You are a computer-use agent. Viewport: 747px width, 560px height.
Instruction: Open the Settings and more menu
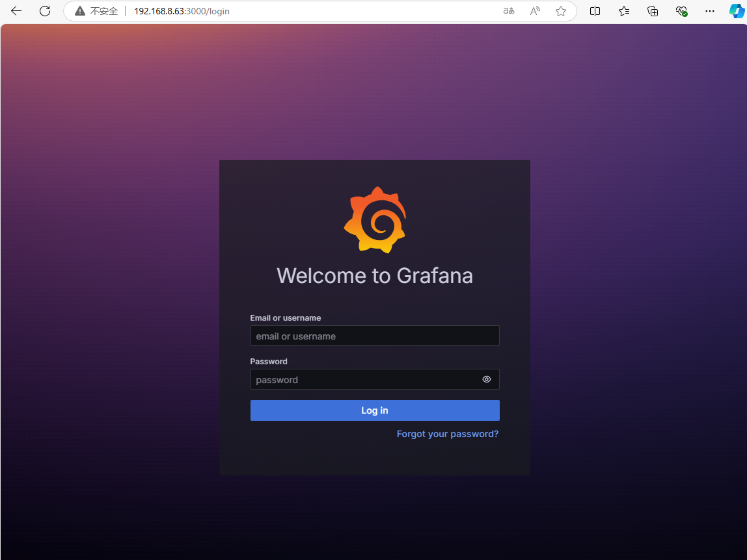710,11
